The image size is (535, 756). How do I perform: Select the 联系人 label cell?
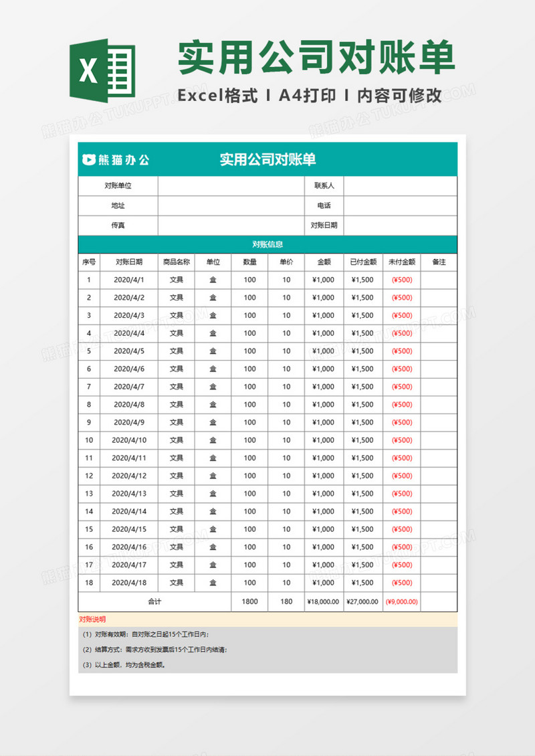pyautogui.click(x=324, y=185)
